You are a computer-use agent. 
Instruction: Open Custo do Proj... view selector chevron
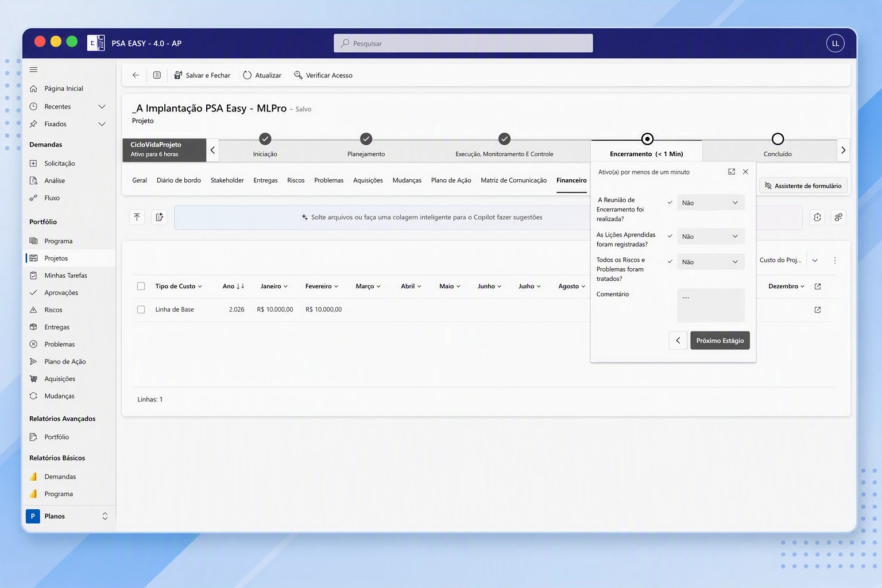click(815, 260)
